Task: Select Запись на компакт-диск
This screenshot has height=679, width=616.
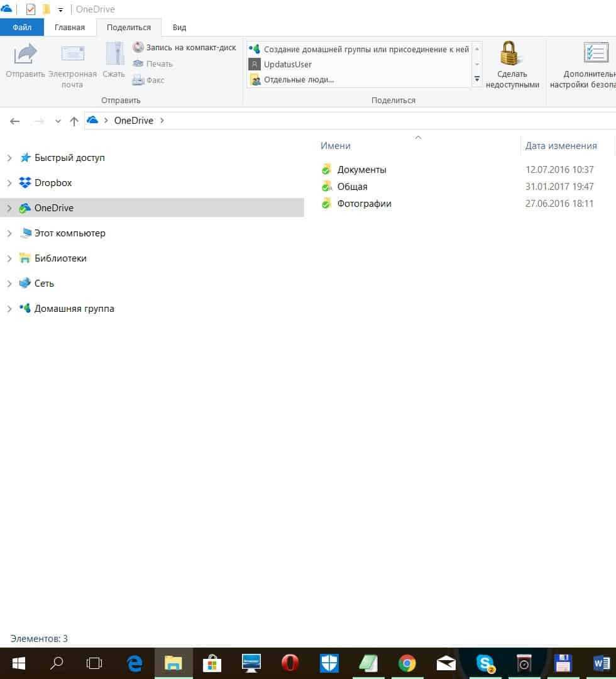Action: 184,47
